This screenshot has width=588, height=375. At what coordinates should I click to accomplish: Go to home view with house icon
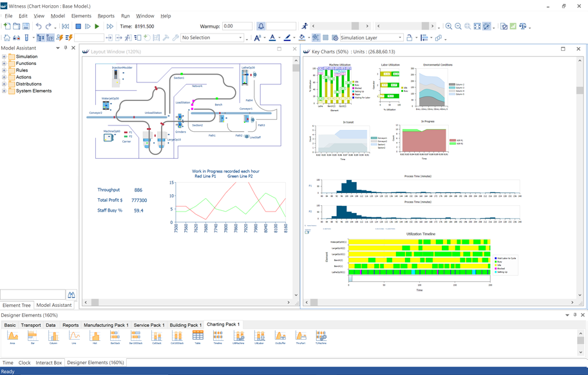pos(6,37)
